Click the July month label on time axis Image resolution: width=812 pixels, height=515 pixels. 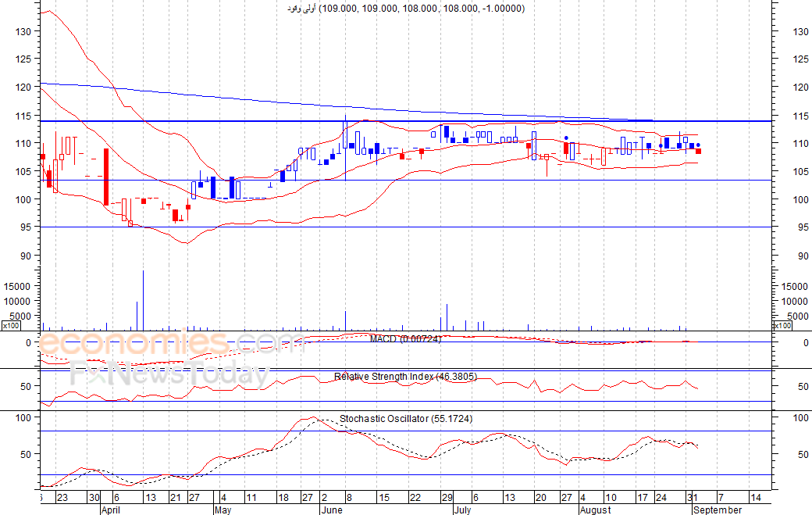point(463,510)
